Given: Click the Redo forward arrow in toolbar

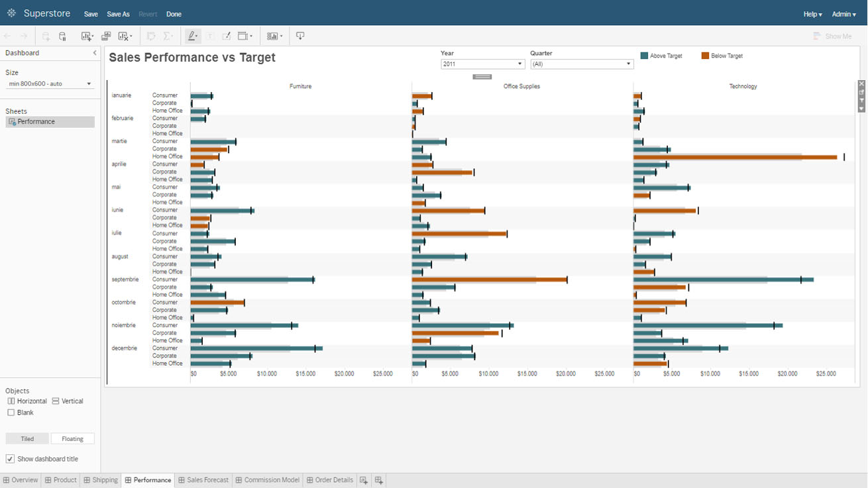Looking at the screenshot, I should [24, 36].
